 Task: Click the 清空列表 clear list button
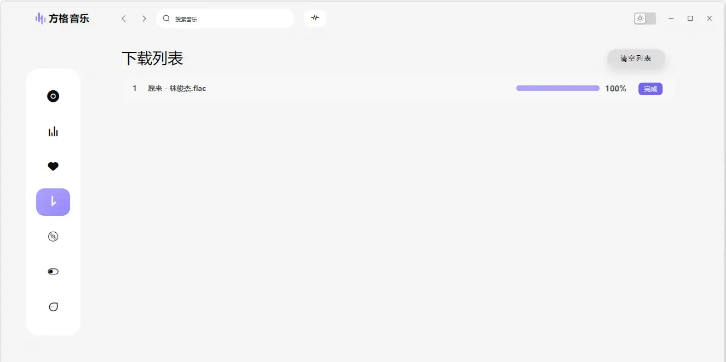(636, 59)
